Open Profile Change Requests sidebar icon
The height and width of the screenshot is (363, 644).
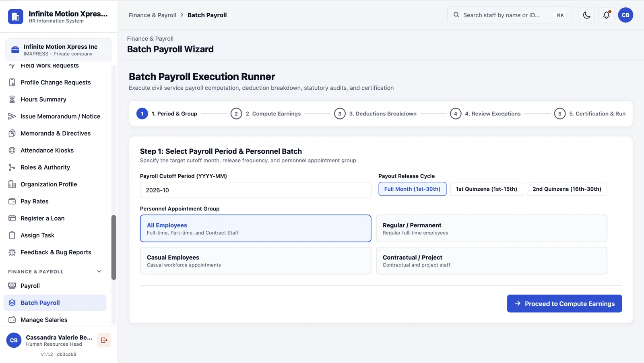[12, 82]
